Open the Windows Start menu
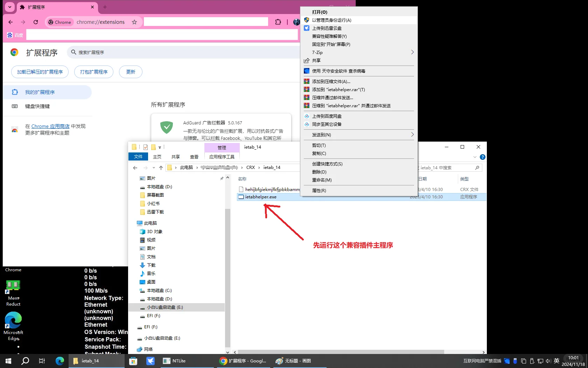The width and height of the screenshot is (588, 368). tap(8, 361)
